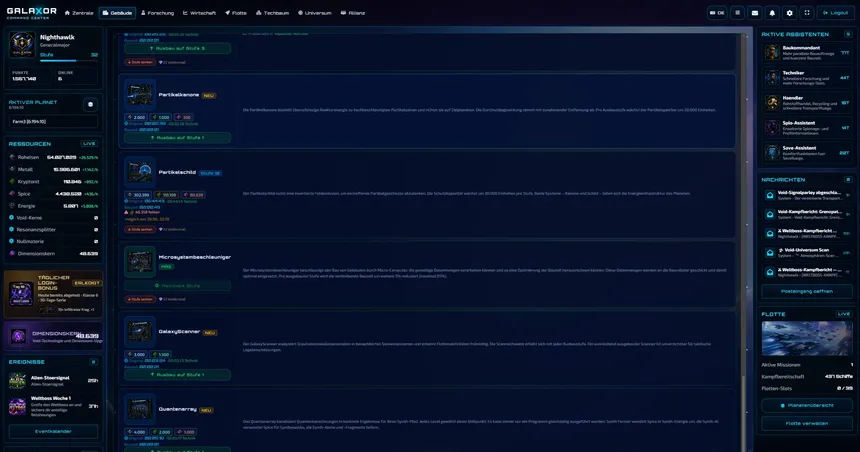Click the Microsystembeschleuniger building image
This screenshot has width=860, height=452.
140,261
